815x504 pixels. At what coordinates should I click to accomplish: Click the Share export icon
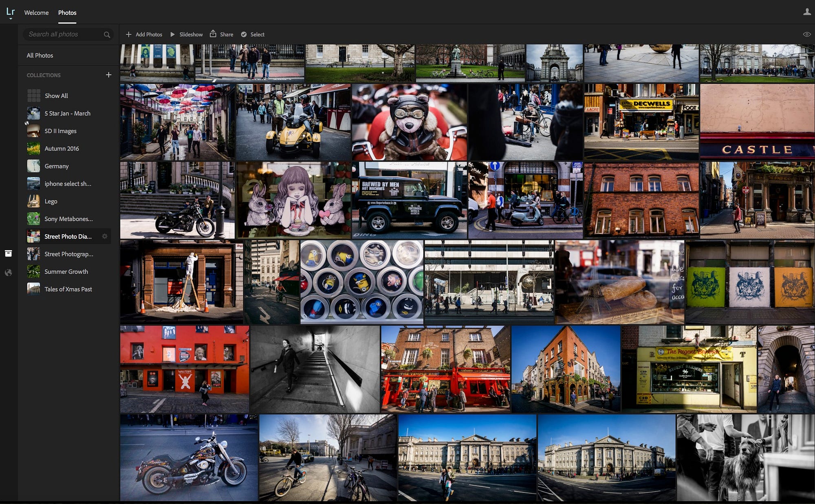(x=213, y=34)
